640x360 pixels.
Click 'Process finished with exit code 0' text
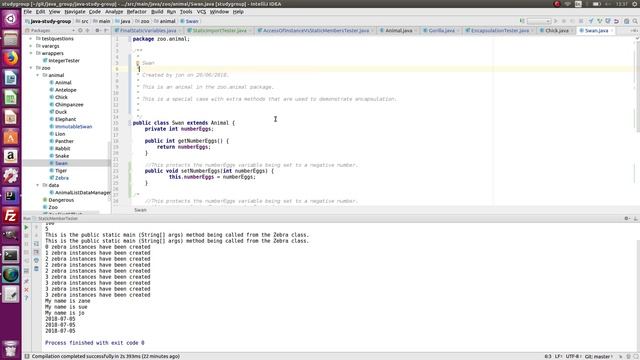pos(95,343)
